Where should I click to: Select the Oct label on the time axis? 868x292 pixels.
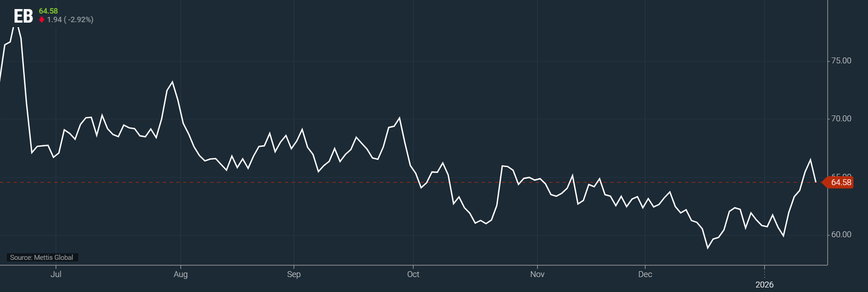[413, 274]
